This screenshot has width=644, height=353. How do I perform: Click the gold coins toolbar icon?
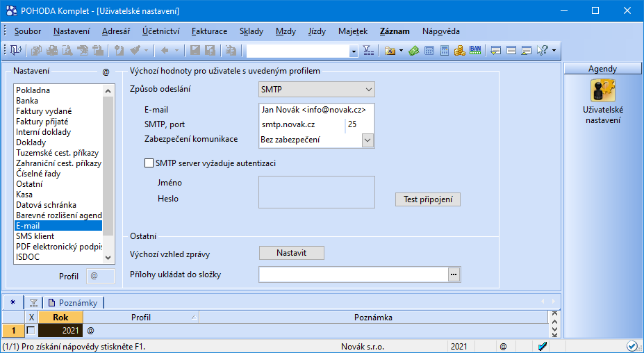click(460, 51)
